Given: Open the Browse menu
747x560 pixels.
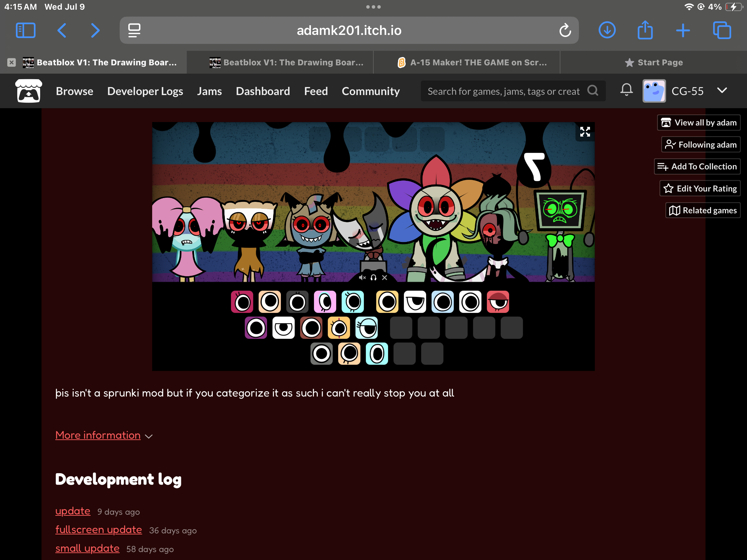Looking at the screenshot, I should (75, 91).
